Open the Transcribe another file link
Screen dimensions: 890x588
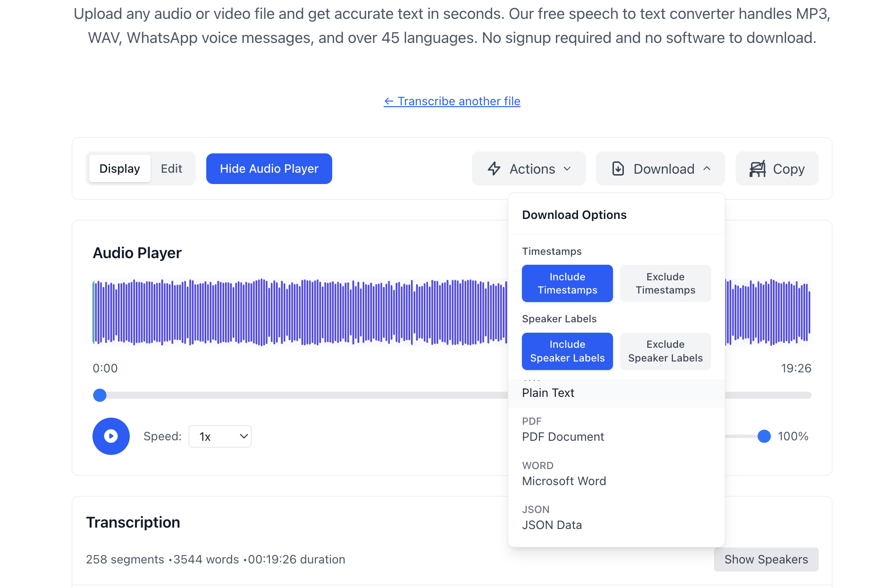point(452,101)
